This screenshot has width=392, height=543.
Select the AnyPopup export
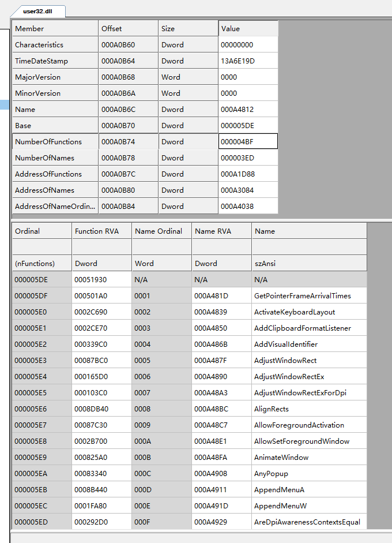[x=310, y=473]
